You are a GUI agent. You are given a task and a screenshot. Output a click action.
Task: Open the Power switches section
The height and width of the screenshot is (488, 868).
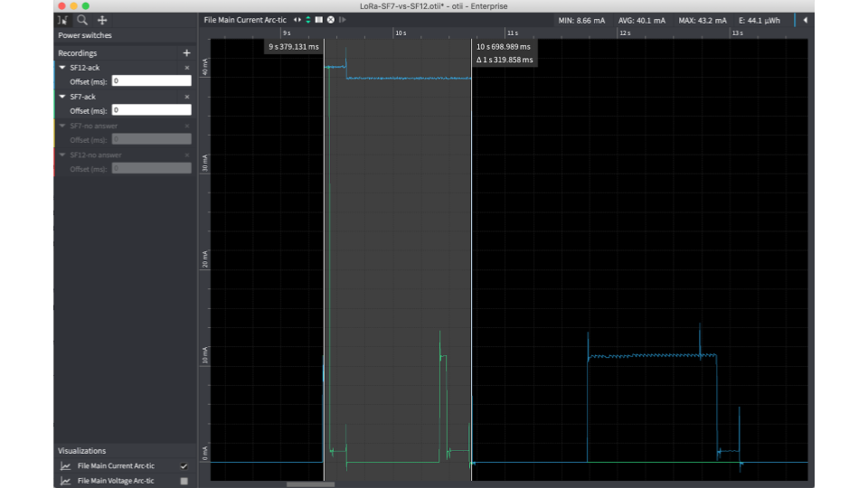click(x=85, y=35)
